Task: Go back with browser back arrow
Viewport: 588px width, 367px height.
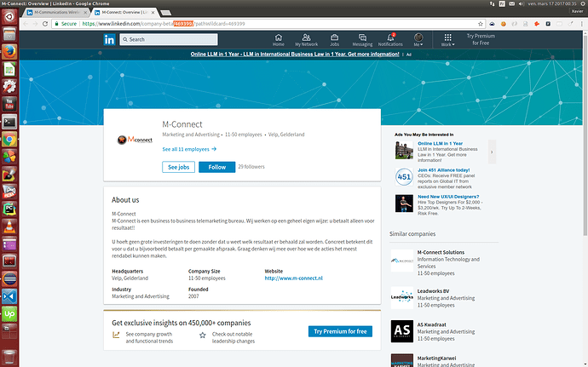Action: coord(26,24)
